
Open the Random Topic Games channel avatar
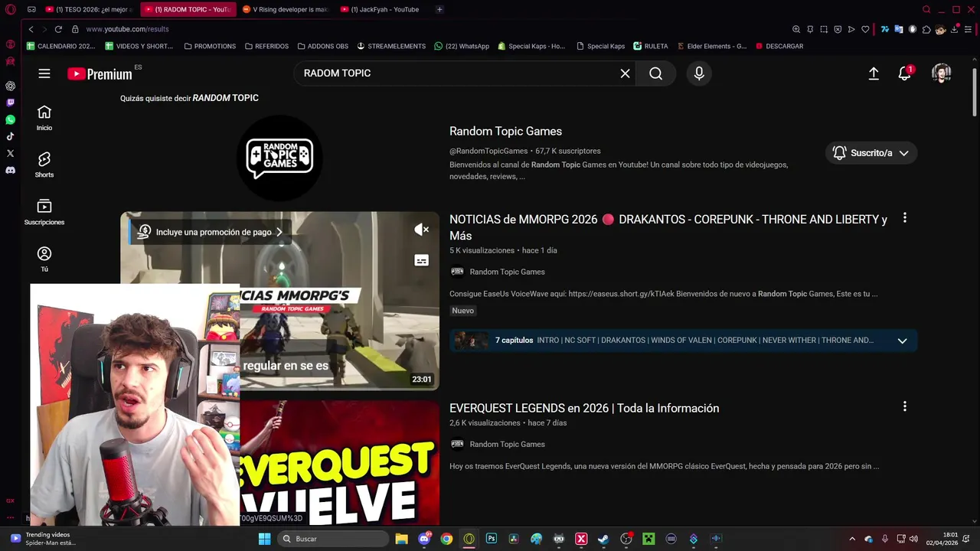(x=279, y=158)
